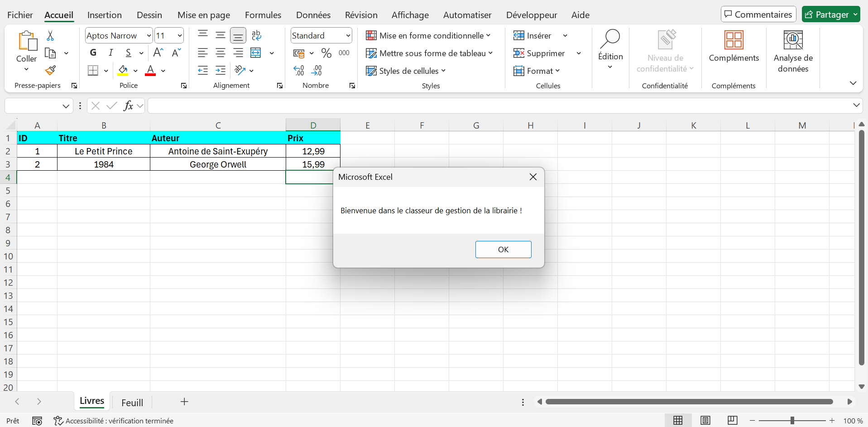Click the Supprimer cells button
The width and height of the screenshot is (868, 427).
pyautogui.click(x=539, y=53)
